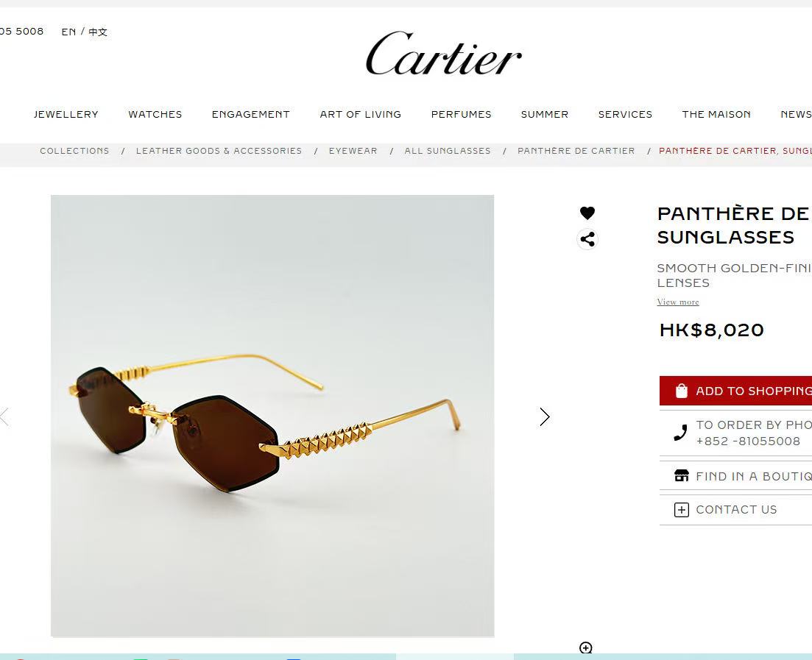Viewport: 812px width, 660px height.
Task: Click the plus icon beside Contact Us
Action: 682,510
